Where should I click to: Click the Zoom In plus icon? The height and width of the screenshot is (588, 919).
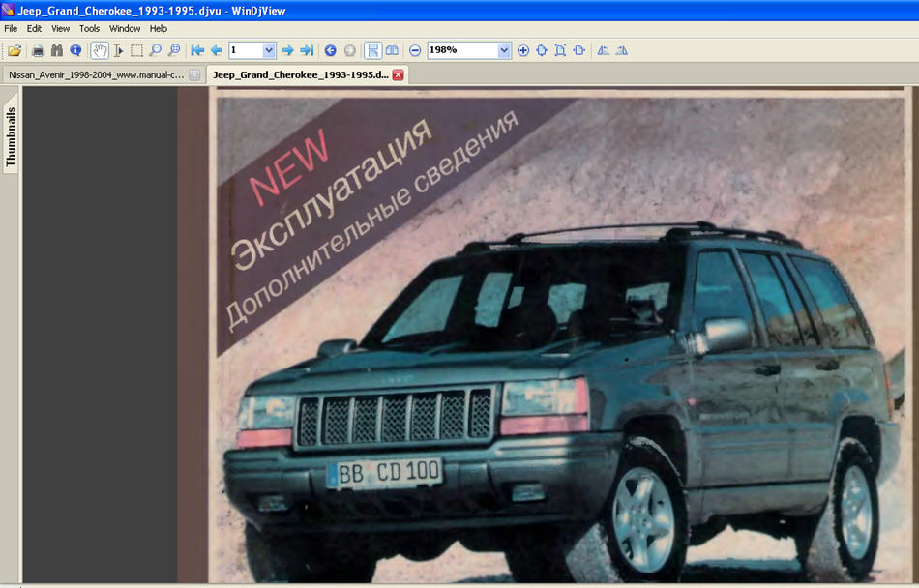point(523,51)
